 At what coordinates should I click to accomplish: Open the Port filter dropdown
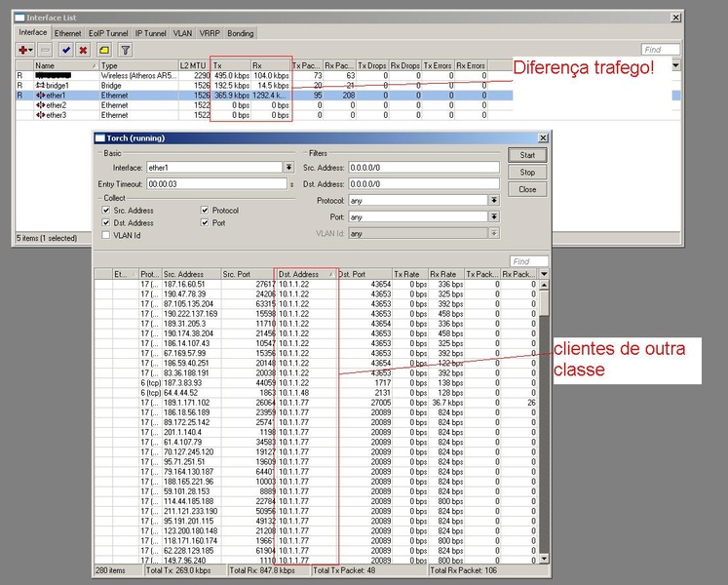click(x=494, y=216)
